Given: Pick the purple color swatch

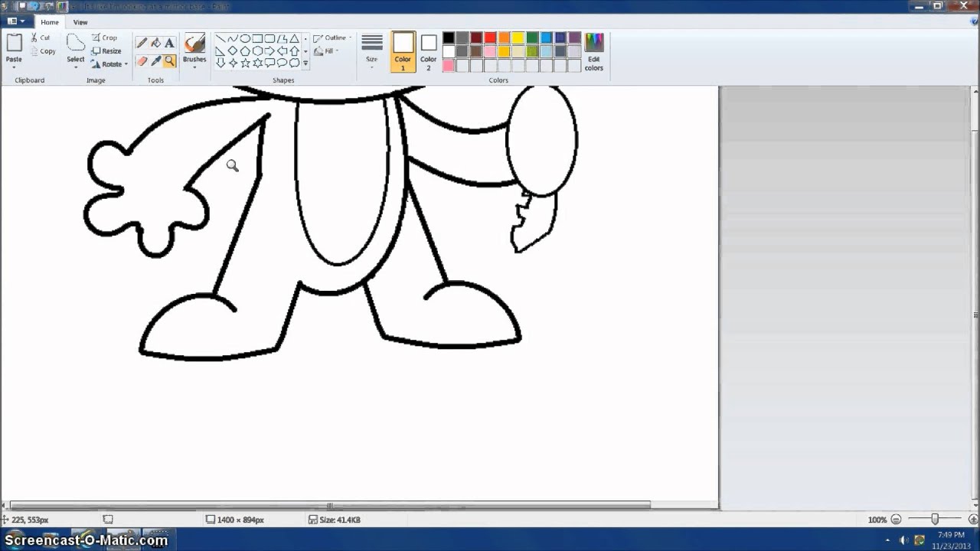Looking at the screenshot, I should click(574, 38).
